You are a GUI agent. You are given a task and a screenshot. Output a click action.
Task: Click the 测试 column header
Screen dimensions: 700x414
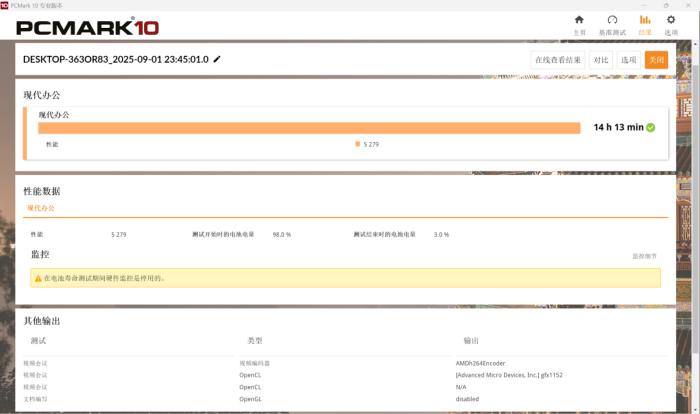pyautogui.click(x=38, y=341)
